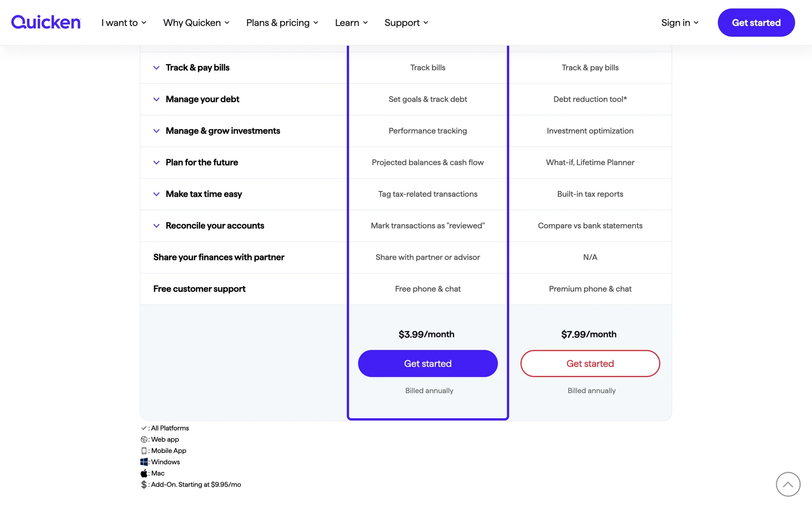The width and height of the screenshot is (812, 508).
Task: Click Get started for $7.99/month plan
Action: coord(590,364)
